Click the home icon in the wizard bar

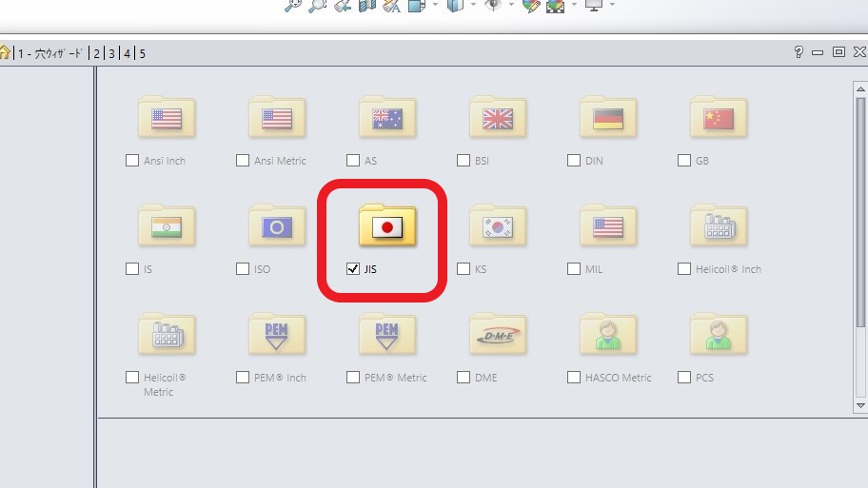coord(5,52)
